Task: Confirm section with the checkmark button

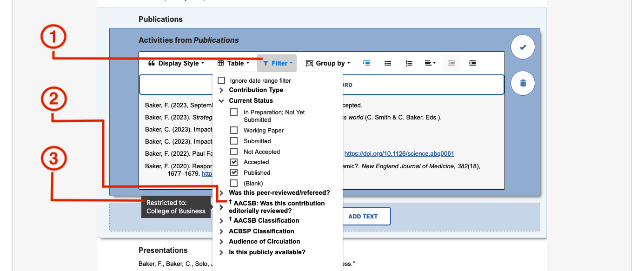Action: [523, 47]
